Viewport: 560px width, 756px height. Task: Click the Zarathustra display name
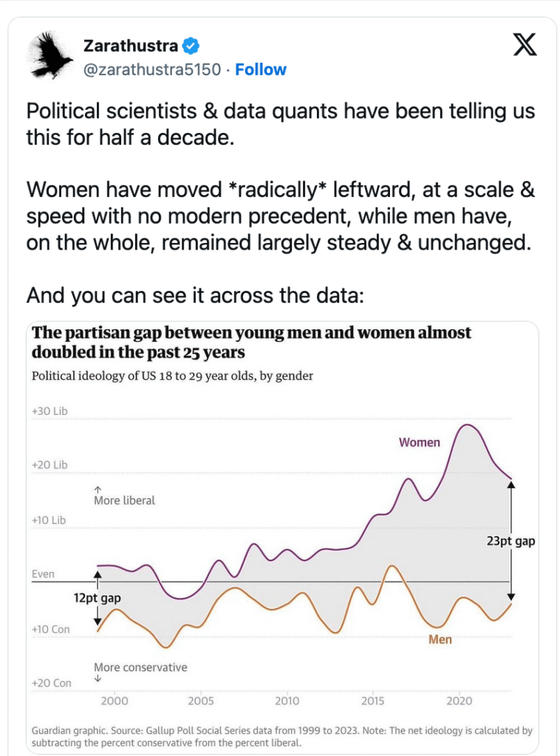click(x=130, y=46)
